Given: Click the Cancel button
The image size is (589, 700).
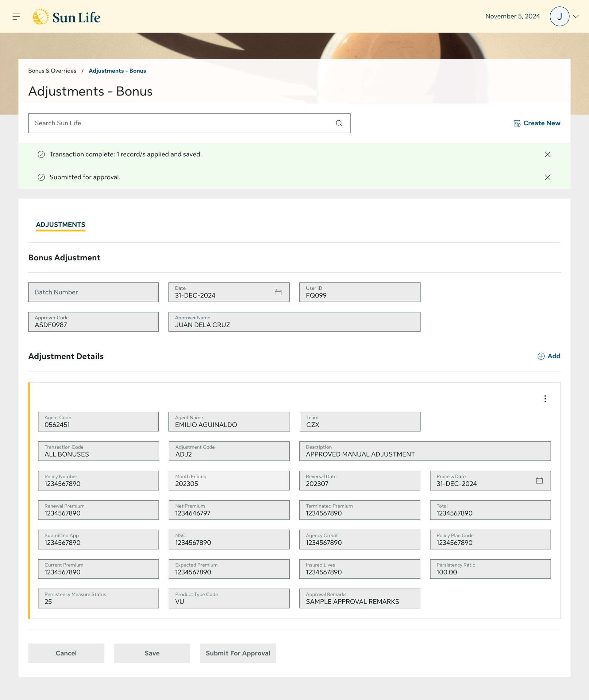Looking at the screenshot, I should (66, 653).
